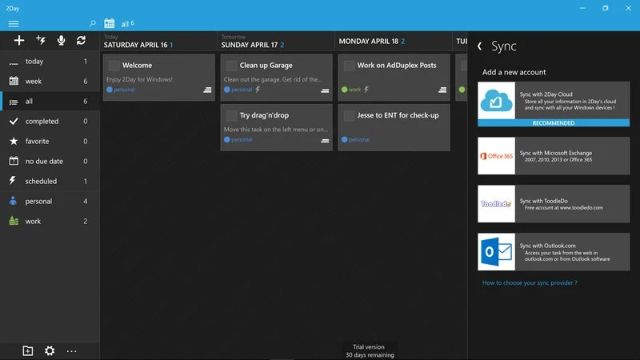Click the sync refresh icon
Viewport: 640px width, 360px height.
pyautogui.click(x=81, y=40)
